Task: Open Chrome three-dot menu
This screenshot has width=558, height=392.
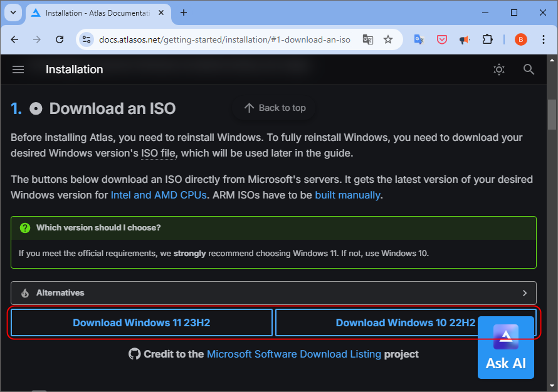Action: pos(543,39)
